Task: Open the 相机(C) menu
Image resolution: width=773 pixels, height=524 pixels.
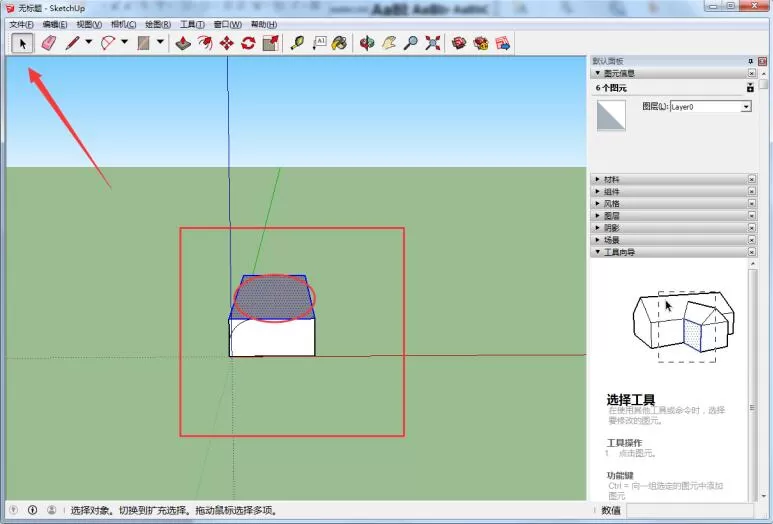Action: coord(123,24)
